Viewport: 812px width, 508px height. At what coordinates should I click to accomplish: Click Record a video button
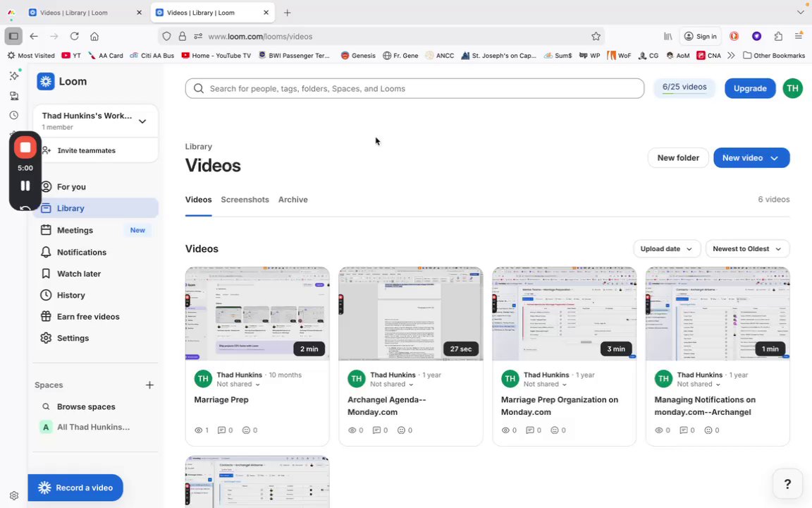point(75,488)
